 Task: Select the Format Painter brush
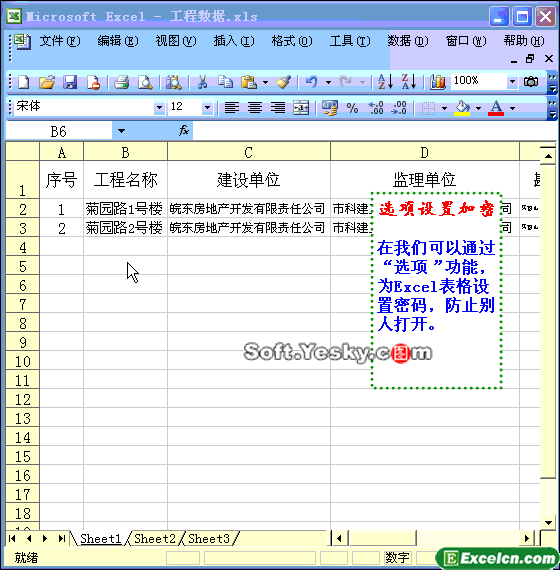tap(283, 82)
